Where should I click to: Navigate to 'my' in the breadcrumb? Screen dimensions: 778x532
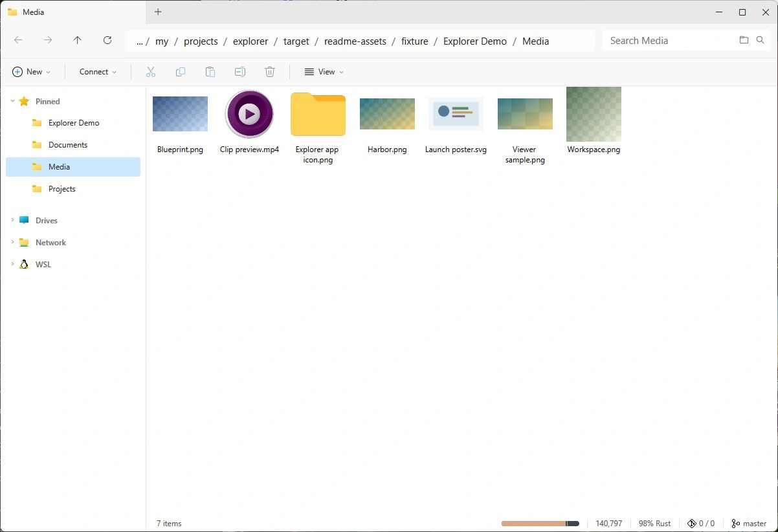click(x=162, y=41)
